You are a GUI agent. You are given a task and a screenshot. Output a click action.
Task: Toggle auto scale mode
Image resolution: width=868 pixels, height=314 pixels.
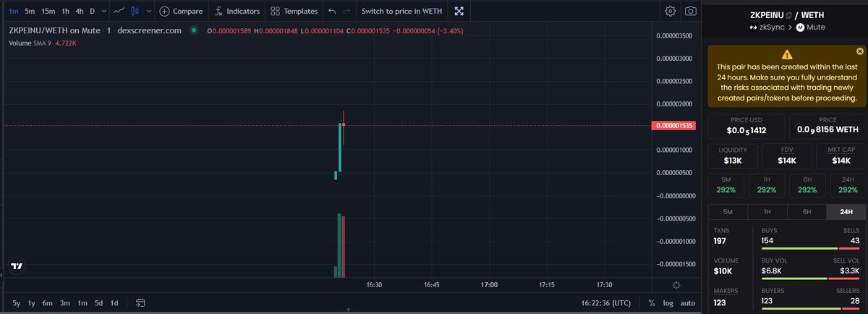click(687, 303)
